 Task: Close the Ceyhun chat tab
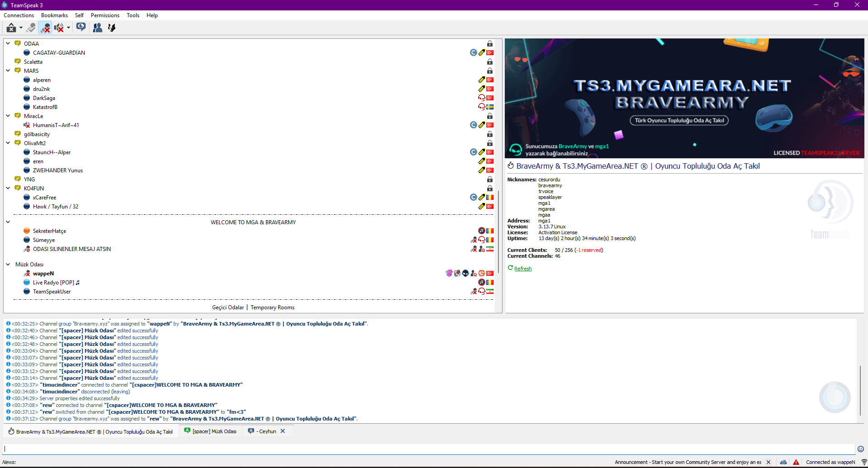click(x=283, y=431)
